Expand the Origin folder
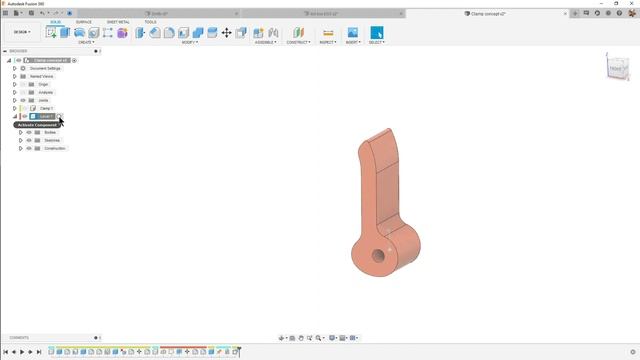 15,84
